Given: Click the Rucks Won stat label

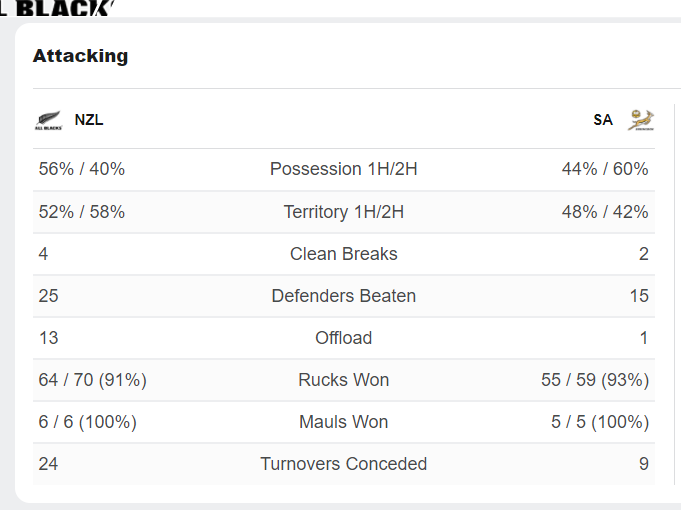Looking at the screenshot, I should pos(344,380).
